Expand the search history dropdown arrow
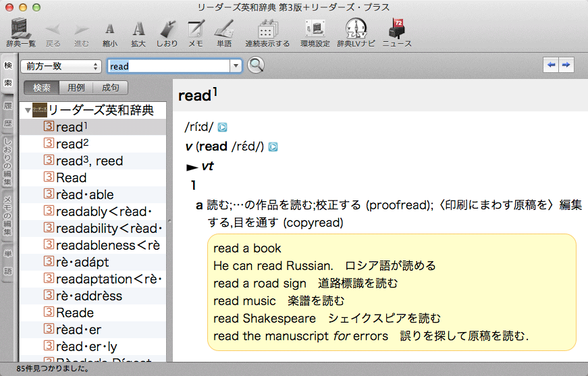 click(x=236, y=66)
